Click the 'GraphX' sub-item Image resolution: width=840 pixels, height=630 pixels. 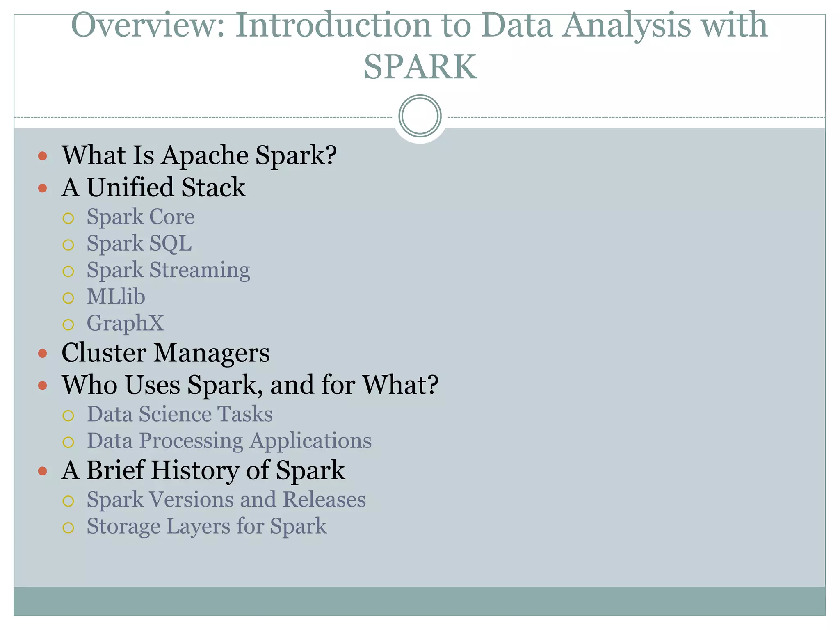pos(125,323)
